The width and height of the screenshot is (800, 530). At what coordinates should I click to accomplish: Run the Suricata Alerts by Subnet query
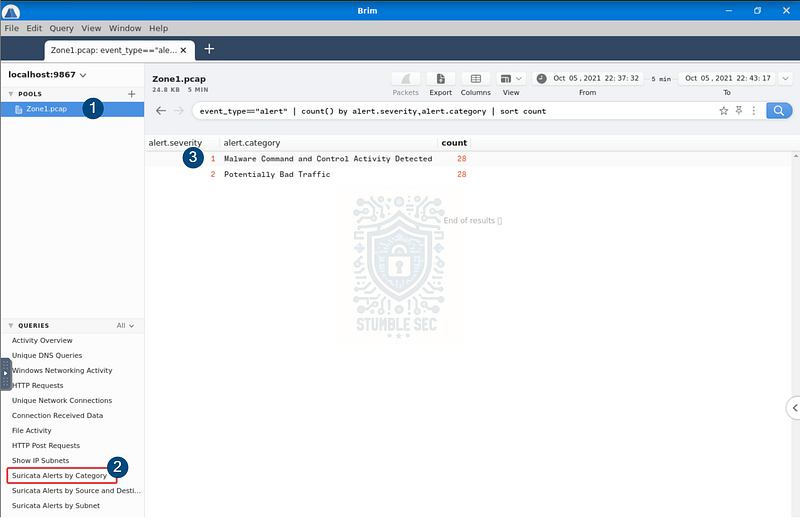56,506
